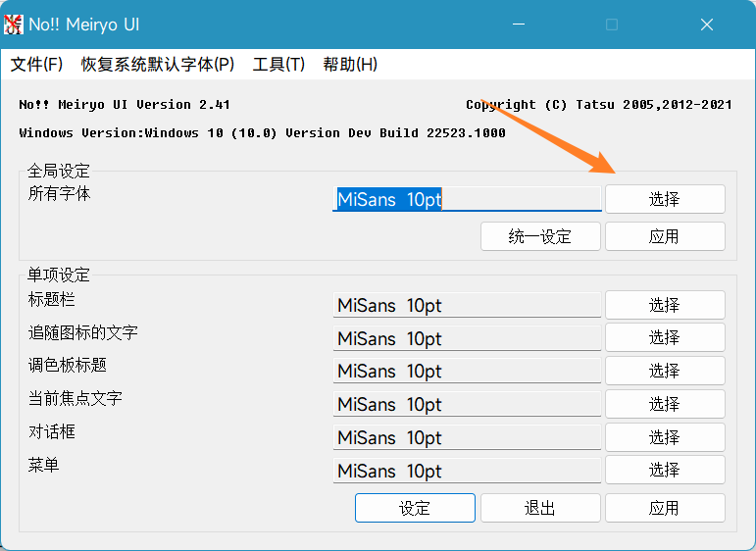Open the 恢复系统默认字体(P) menu
The width and height of the screenshot is (756, 551).
click(157, 64)
